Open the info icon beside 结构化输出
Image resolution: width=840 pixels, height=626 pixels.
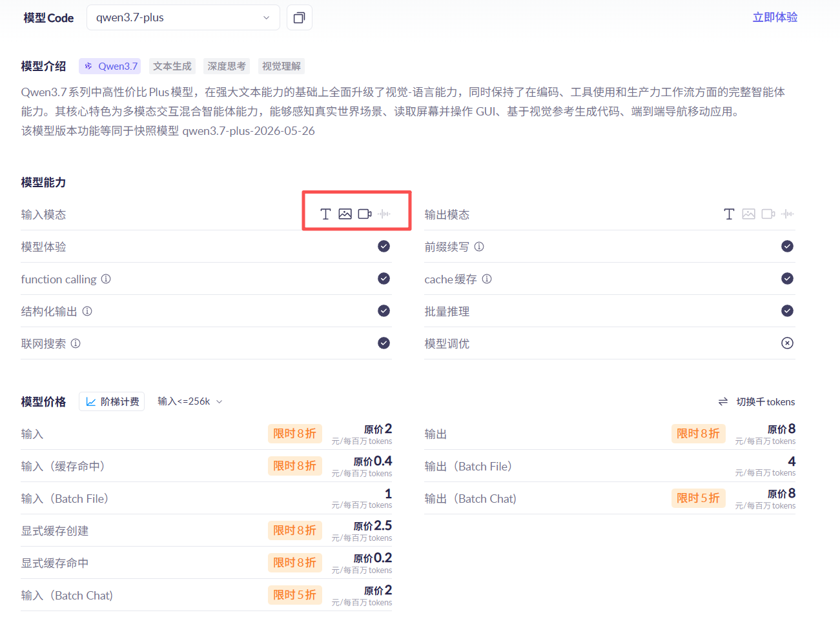point(87,311)
